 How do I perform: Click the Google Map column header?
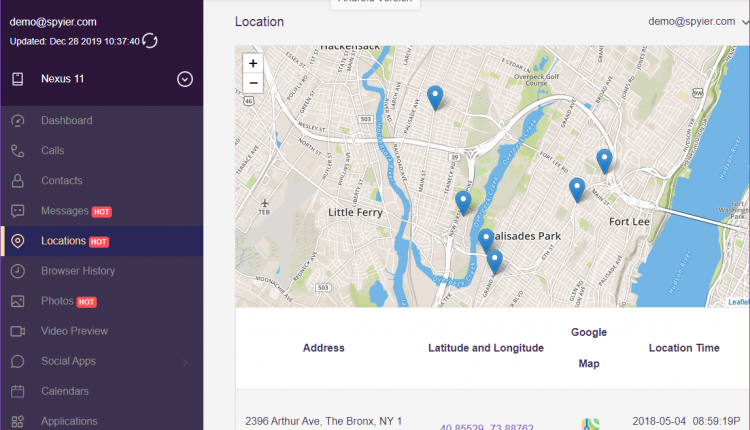pyautogui.click(x=589, y=348)
